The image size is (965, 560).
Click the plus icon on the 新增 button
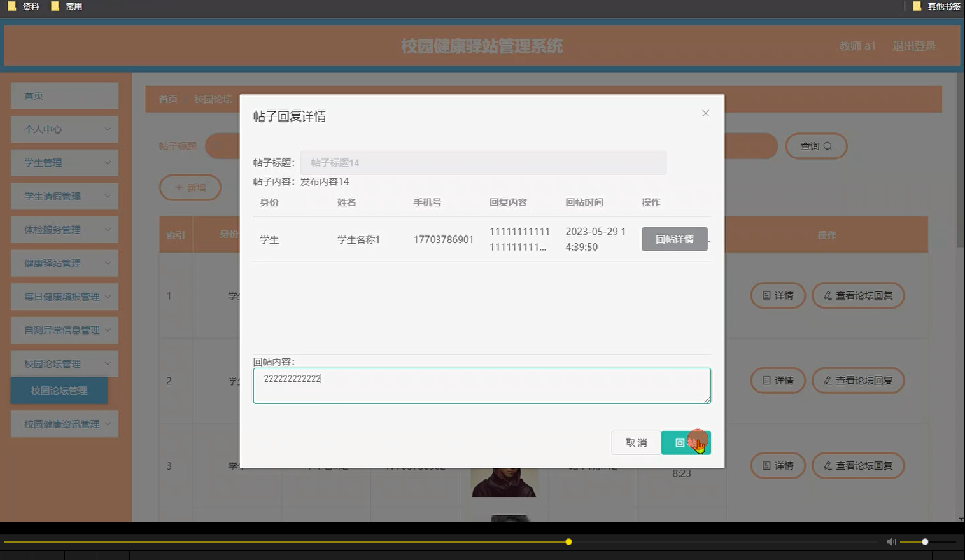coord(179,187)
